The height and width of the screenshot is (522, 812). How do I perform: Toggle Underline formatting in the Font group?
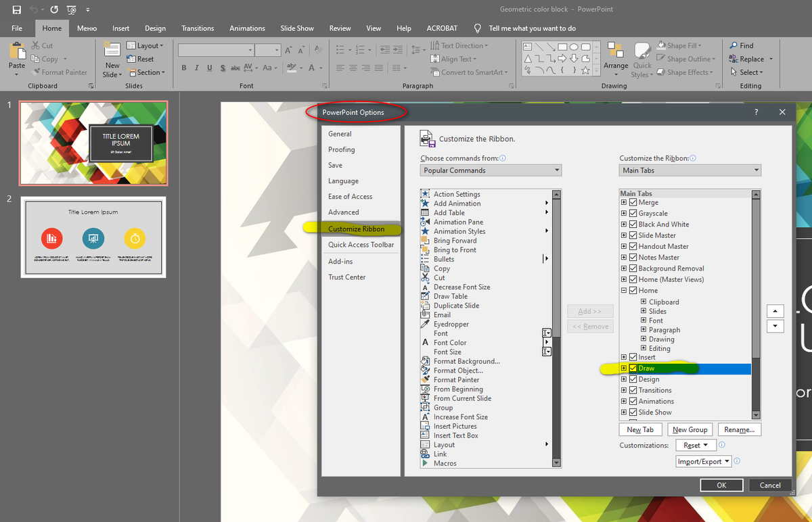pos(210,68)
